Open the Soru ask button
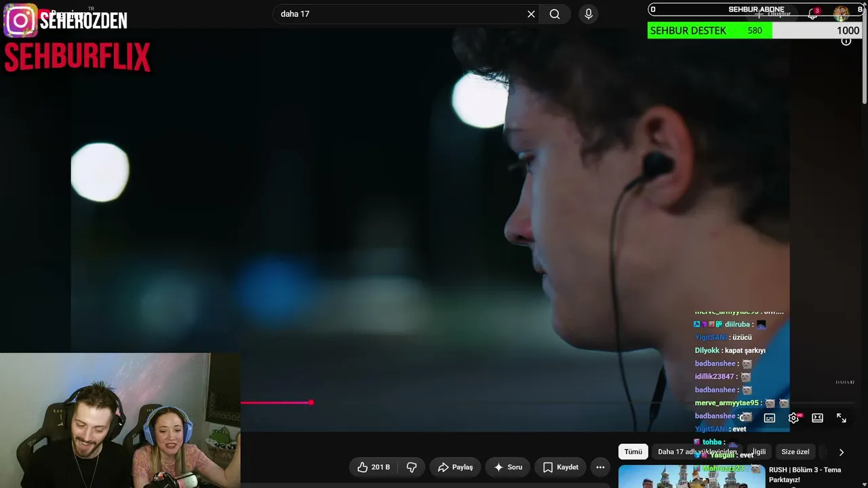Viewport: 868px width, 488px height. 508,467
